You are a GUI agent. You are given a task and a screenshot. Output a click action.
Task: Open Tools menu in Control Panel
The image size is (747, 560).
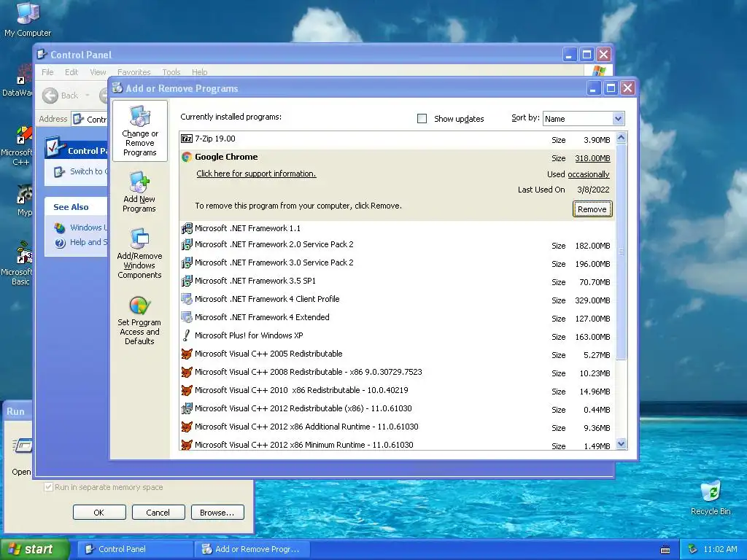click(x=171, y=72)
